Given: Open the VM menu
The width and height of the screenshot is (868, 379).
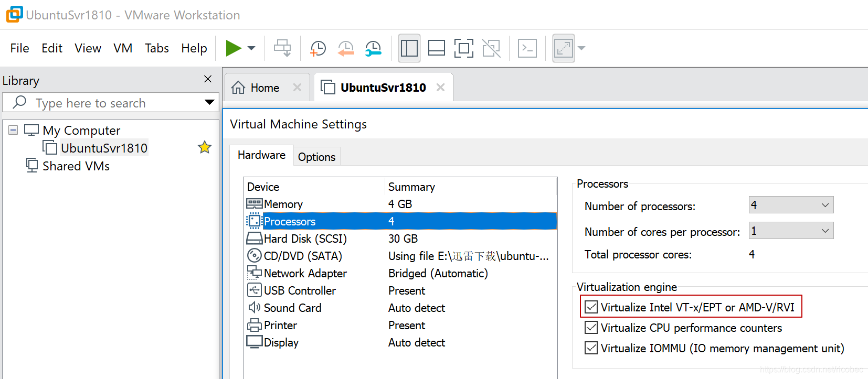Looking at the screenshot, I should click(123, 48).
